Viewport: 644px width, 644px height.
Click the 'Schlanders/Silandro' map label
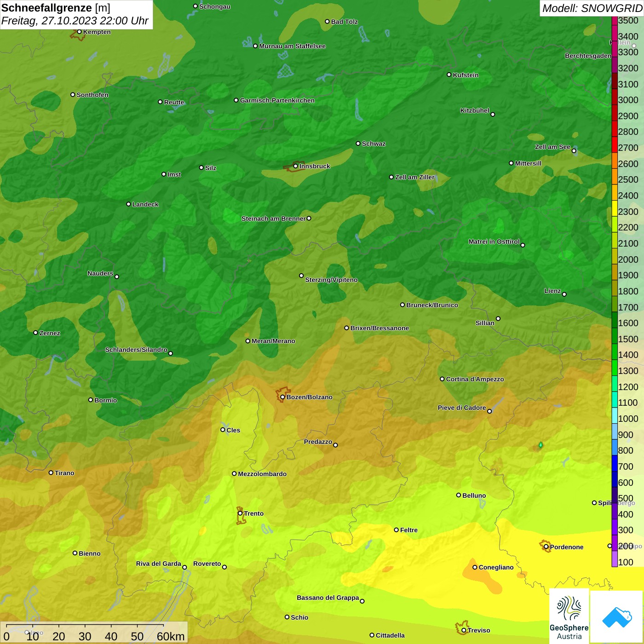[136, 350]
